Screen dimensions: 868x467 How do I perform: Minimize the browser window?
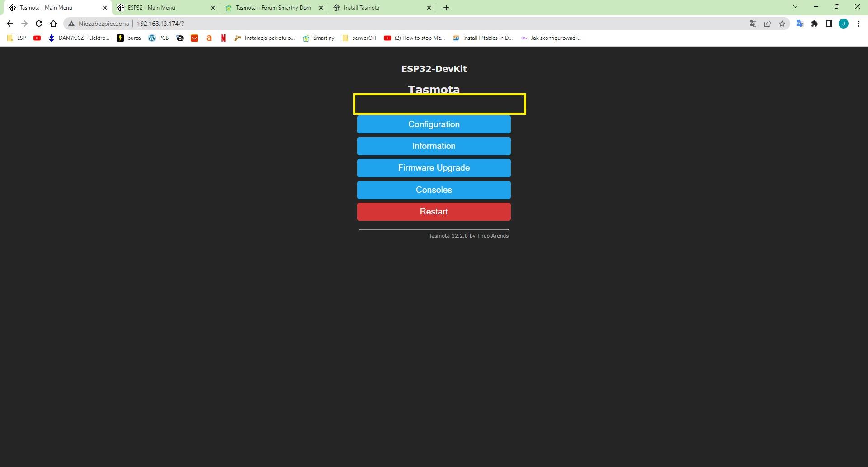(x=816, y=7)
